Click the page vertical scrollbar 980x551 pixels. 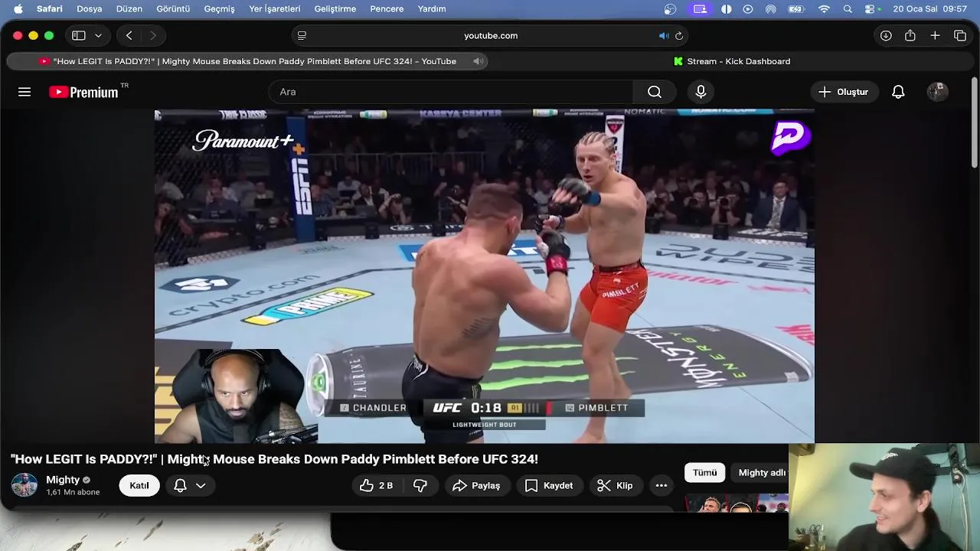coord(975,122)
